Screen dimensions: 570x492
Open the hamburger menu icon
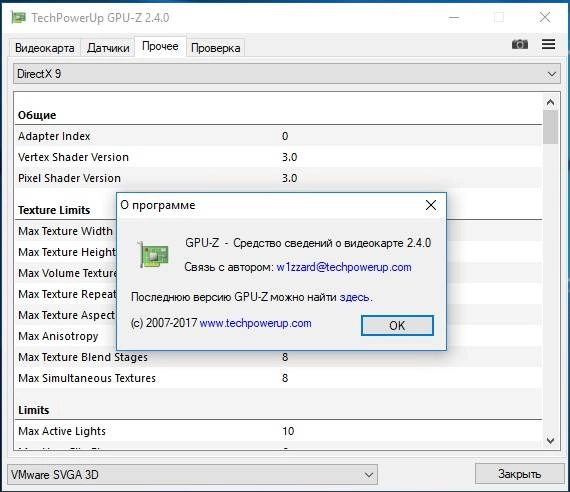tap(548, 44)
